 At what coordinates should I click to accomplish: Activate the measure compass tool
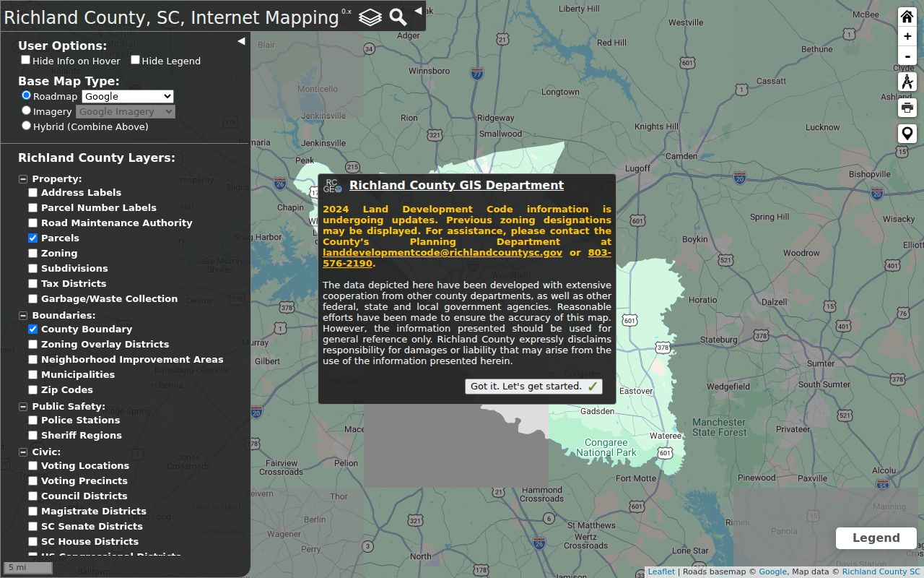(907, 82)
